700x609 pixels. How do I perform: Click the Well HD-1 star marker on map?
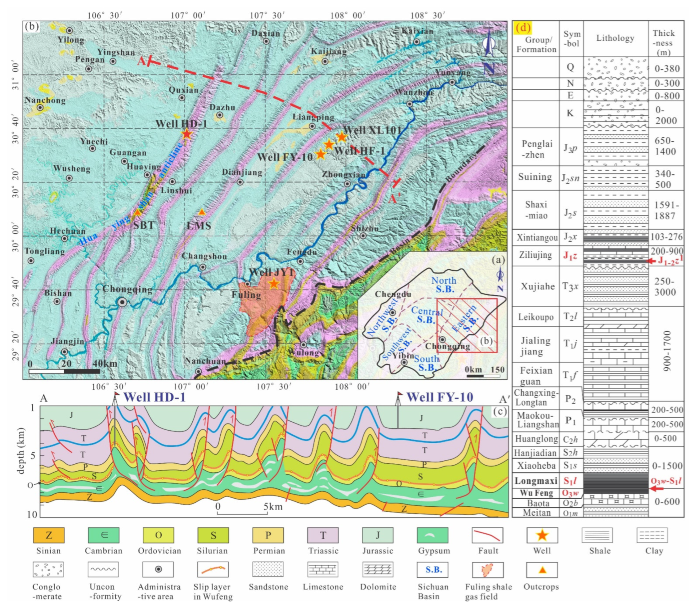[187, 134]
